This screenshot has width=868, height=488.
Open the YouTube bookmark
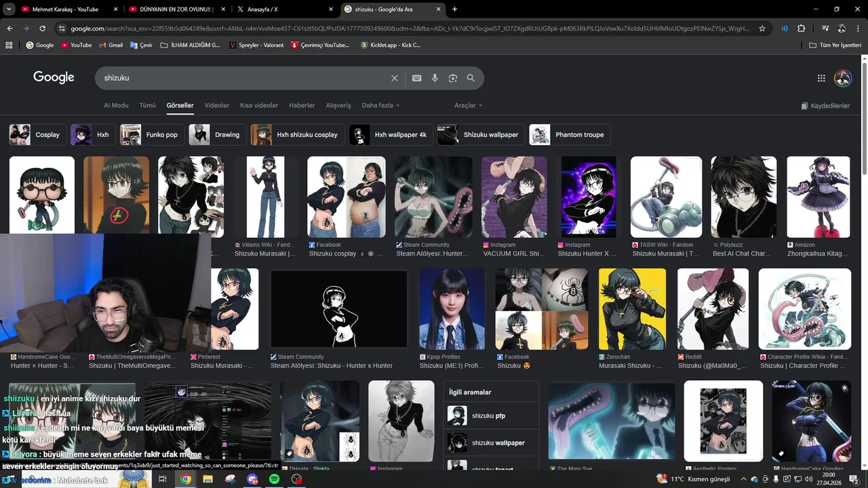point(76,45)
